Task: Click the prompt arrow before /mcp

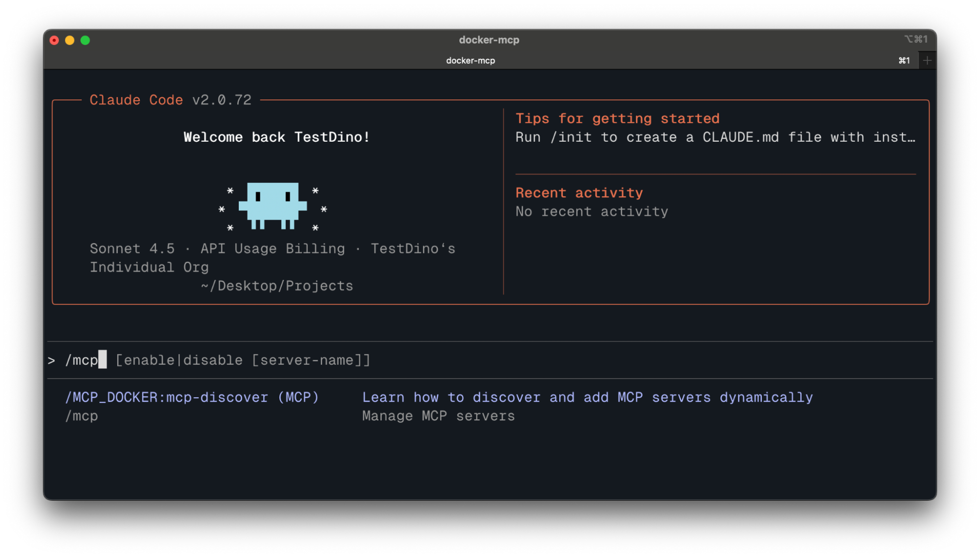Action: (x=51, y=360)
